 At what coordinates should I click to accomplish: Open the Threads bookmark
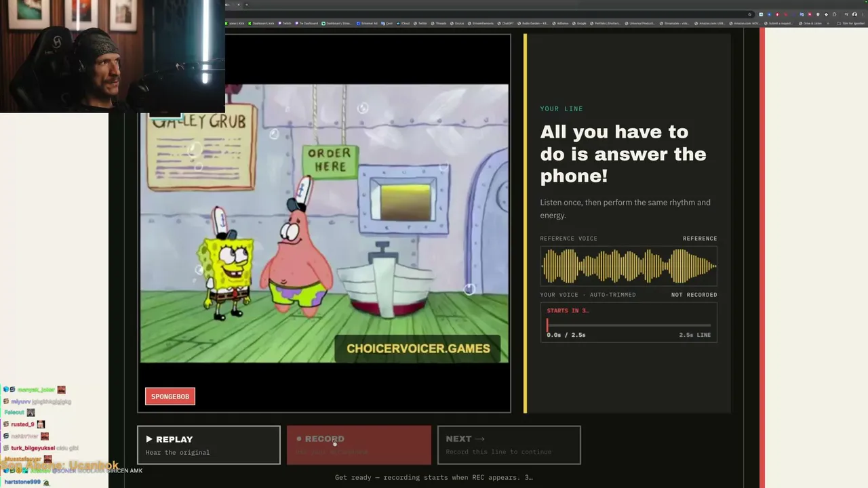(439, 24)
